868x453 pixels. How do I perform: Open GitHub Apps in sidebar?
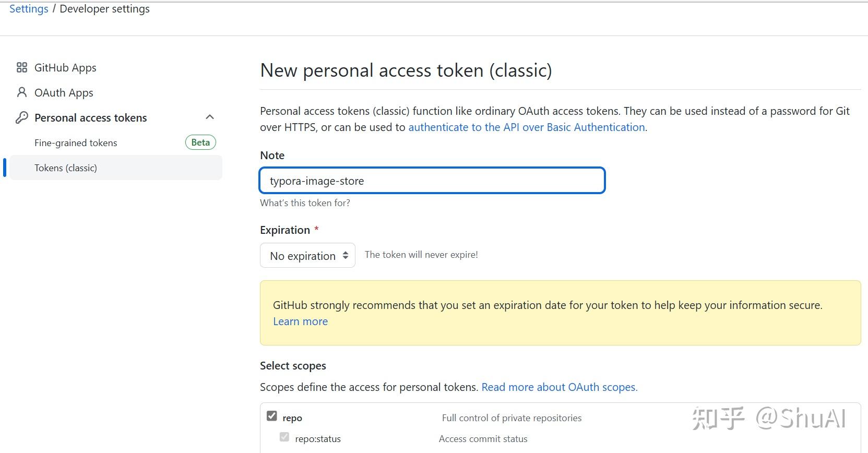click(x=65, y=68)
